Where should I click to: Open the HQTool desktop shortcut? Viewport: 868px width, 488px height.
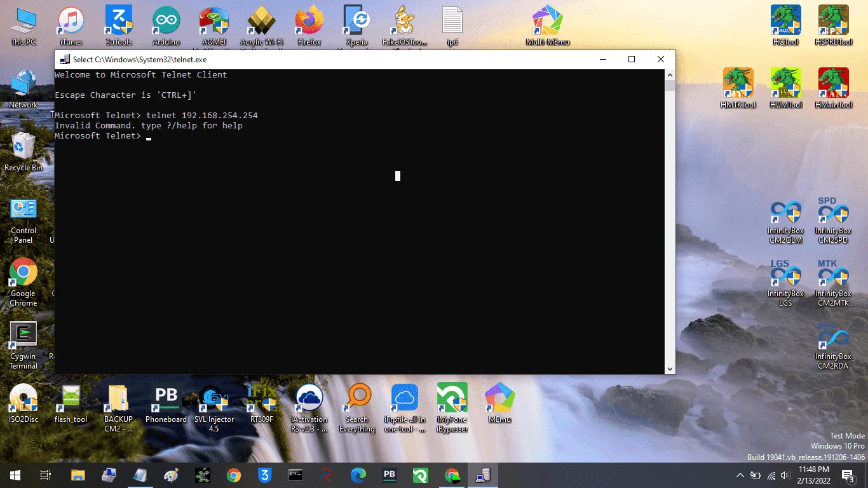[x=785, y=26]
